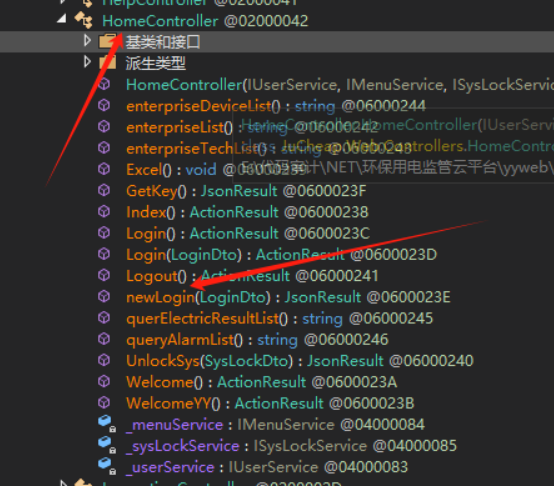Click the newLogin method icon
The width and height of the screenshot is (554, 486).
click(x=104, y=296)
